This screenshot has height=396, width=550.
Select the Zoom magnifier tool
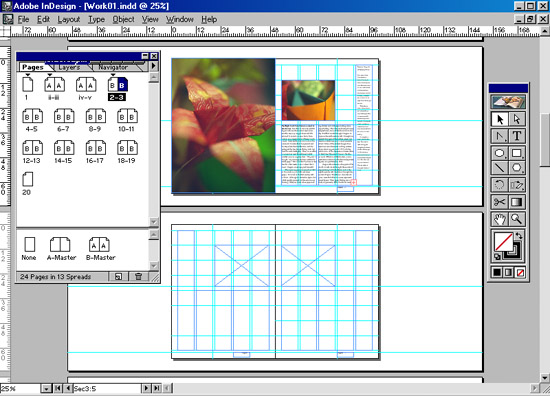tap(517, 219)
